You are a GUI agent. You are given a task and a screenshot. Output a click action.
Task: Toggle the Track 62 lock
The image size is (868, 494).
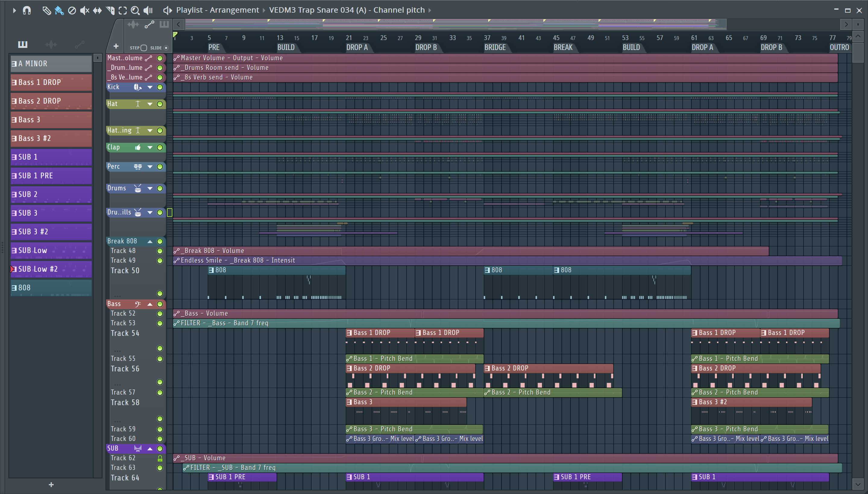coord(160,458)
